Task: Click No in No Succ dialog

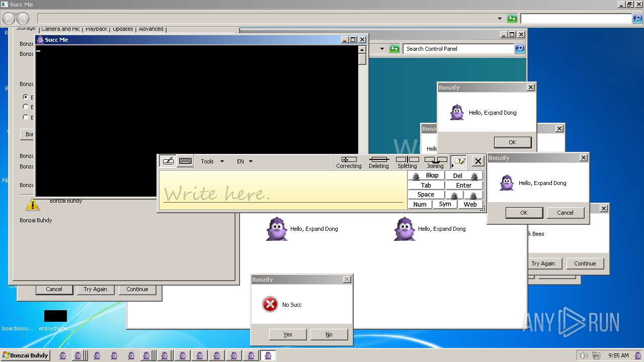Action: 329,334
